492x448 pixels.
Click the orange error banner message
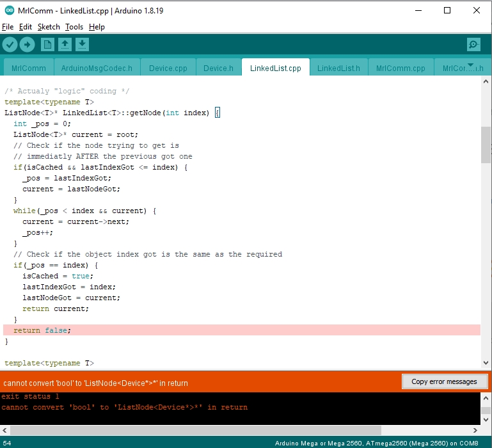[95, 383]
